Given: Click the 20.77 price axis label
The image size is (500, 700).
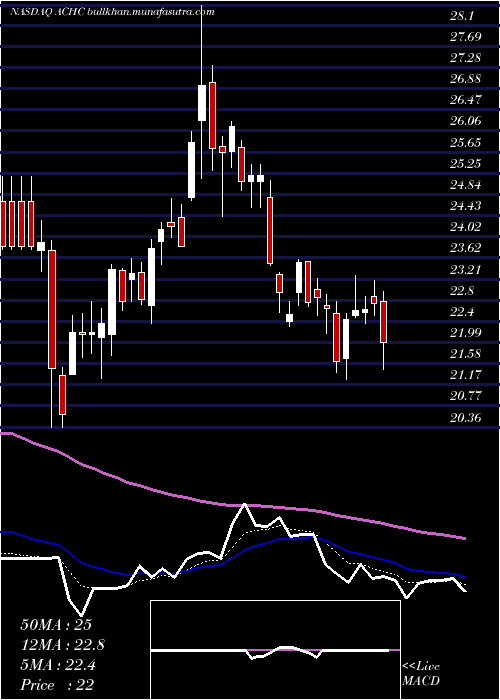Looking at the screenshot, I should pos(466,396).
